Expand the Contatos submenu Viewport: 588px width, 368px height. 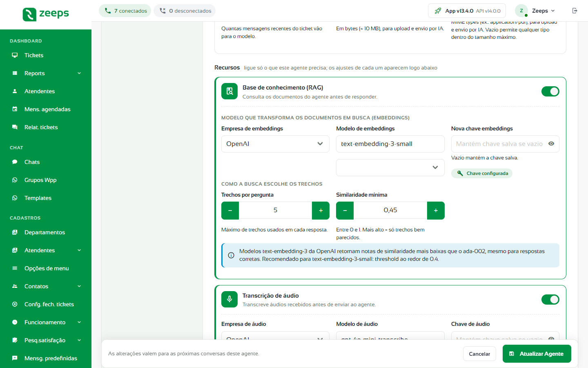tap(79, 286)
